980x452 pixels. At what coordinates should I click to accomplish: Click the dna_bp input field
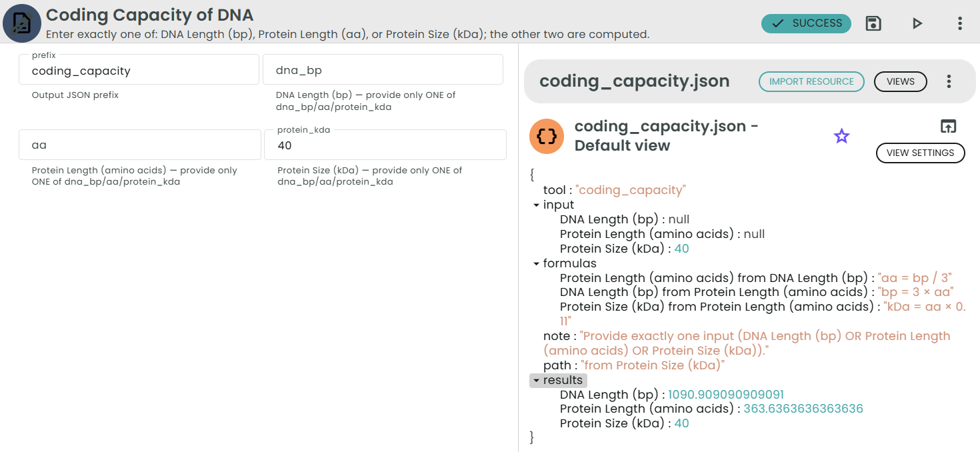[x=383, y=69]
